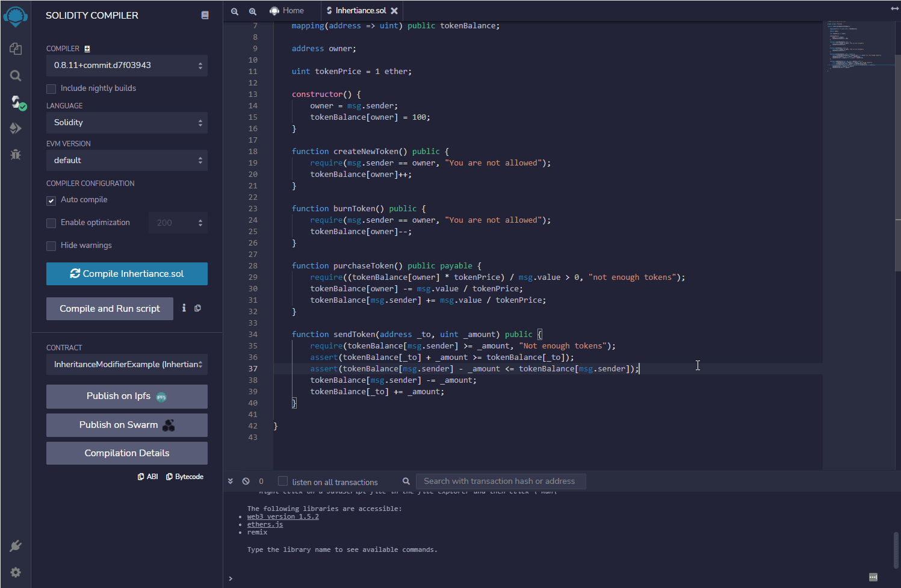Click line number 34 in gutter
Screen dimensions: 901x588
click(253, 335)
